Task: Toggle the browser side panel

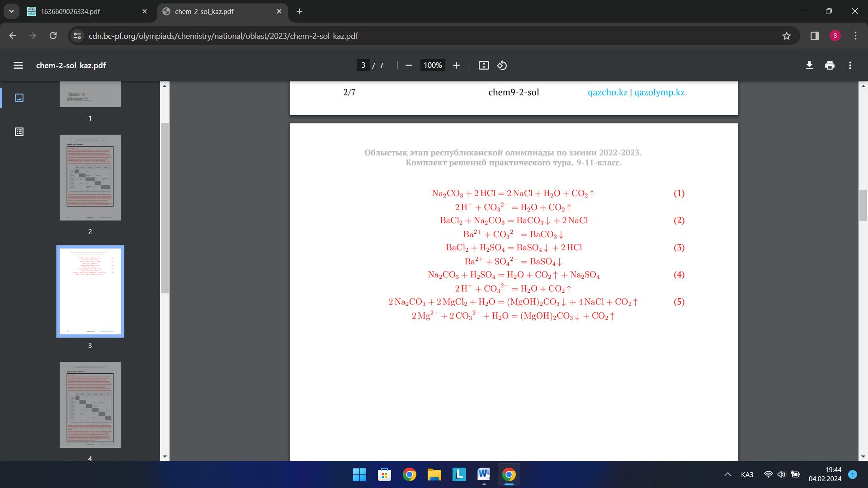Action: (x=815, y=36)
